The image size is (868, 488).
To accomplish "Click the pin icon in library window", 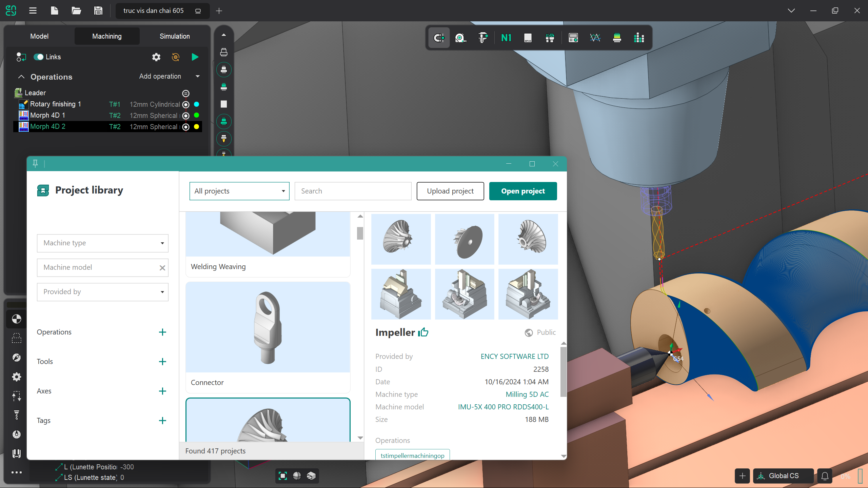I will coord(35,164).
